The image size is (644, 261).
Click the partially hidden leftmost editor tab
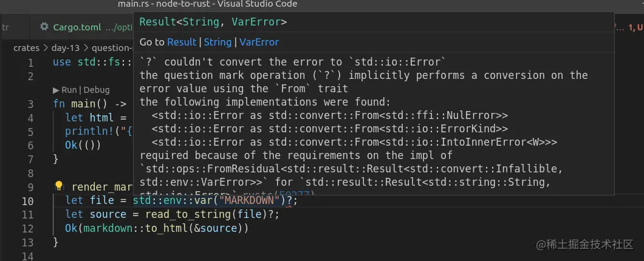click(x=6, y=27)
